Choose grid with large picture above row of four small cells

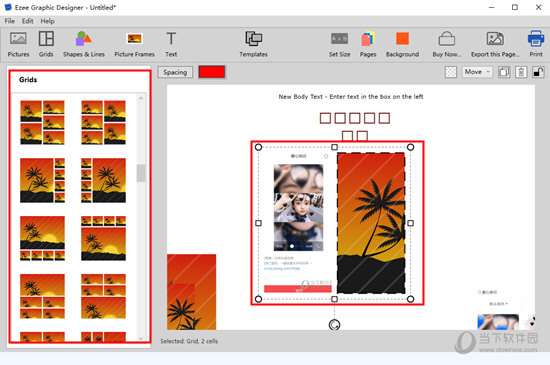pyautogui.click(x=42, y=238)
